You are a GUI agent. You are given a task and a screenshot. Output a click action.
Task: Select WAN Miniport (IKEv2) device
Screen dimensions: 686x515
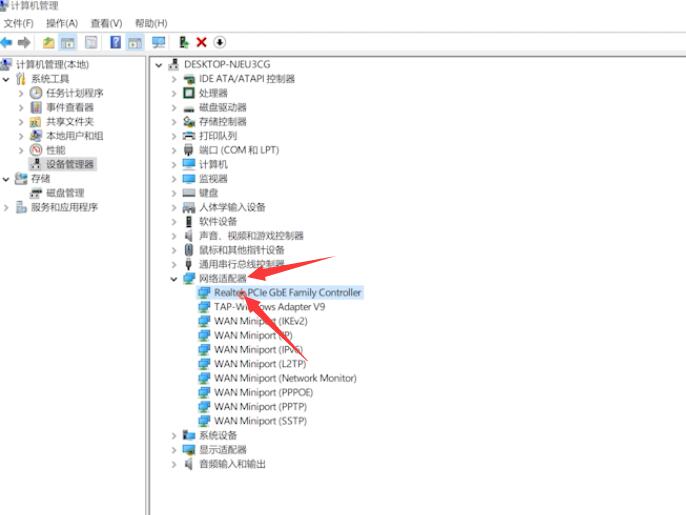261,321
